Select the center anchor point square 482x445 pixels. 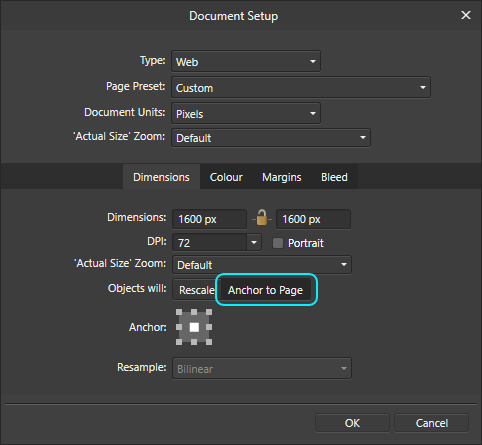tap(194, 327)
